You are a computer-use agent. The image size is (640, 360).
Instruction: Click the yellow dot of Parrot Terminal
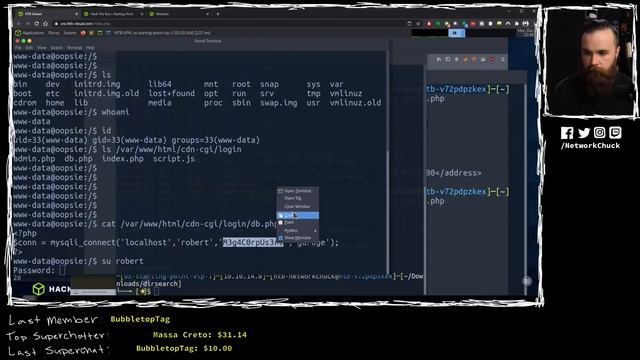pos(29,41)
